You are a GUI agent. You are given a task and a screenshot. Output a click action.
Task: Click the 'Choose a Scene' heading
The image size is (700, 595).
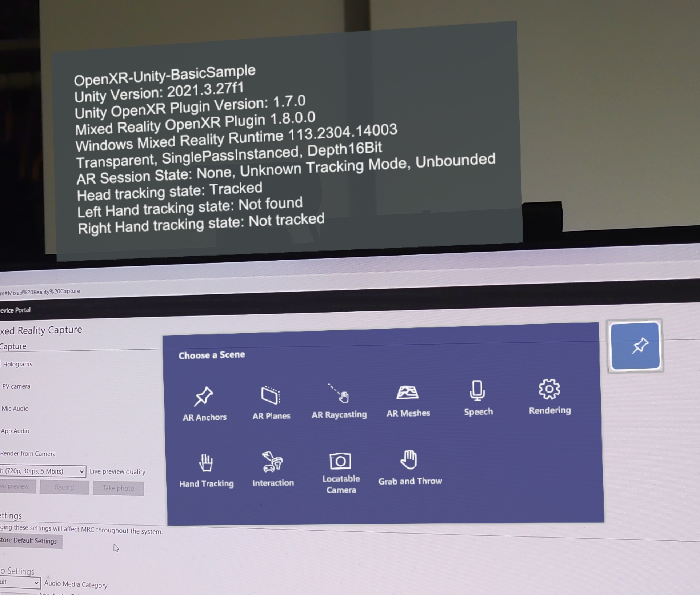click(x=212, y=355)
